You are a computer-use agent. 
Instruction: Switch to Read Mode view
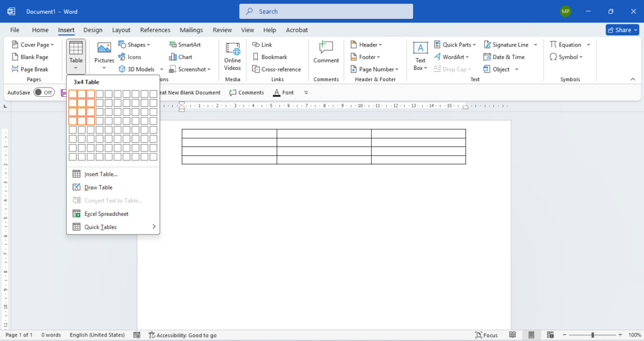pyautogui.click(x=513, y=335)
